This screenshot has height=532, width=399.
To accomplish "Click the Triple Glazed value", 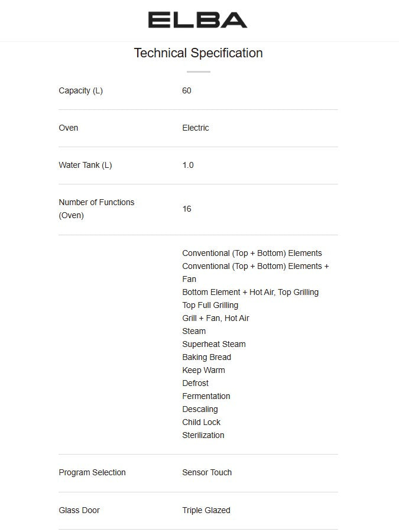I will 206,510.
